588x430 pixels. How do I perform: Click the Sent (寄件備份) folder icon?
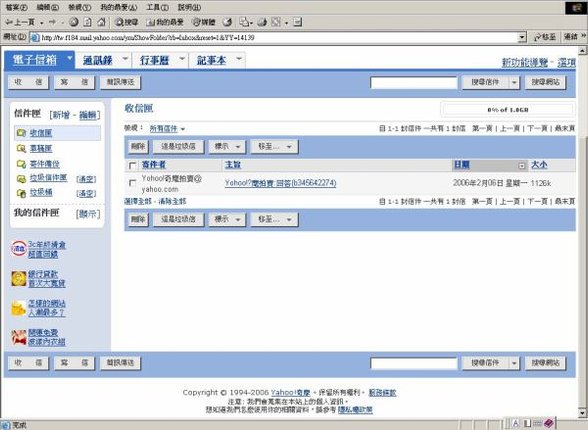pos(21,164)
